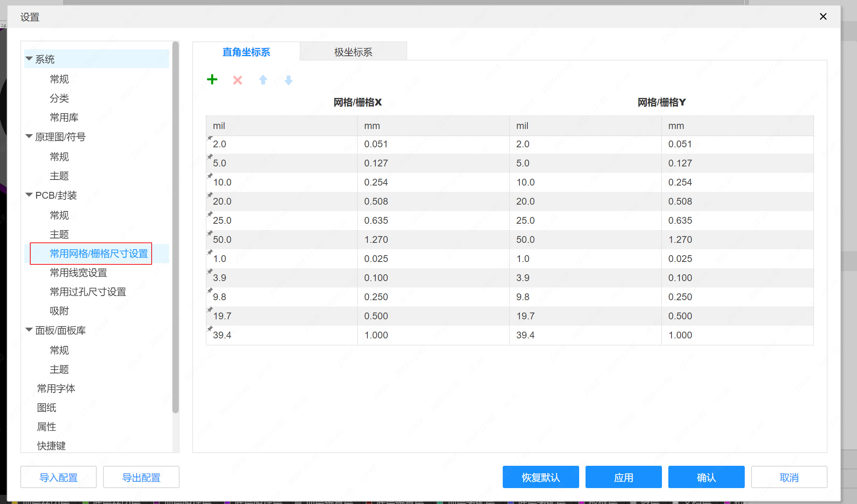Click the pin icon on 10.0 row
The width and height of the screenshot is (857, 504).
[210, 176]
